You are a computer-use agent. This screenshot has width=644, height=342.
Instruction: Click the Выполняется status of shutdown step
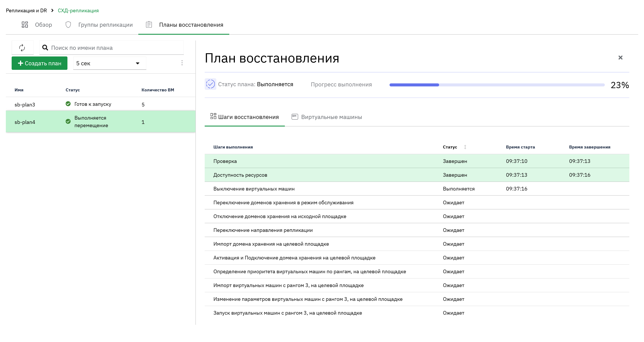tap(458, 189)
